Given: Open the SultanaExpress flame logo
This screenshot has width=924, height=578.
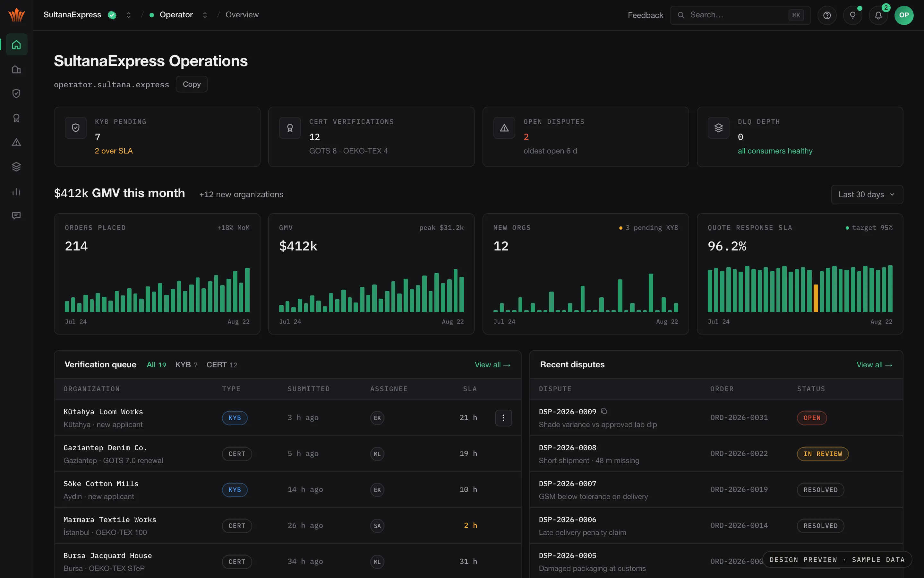Looking at the screenshot, I should 16,15.
